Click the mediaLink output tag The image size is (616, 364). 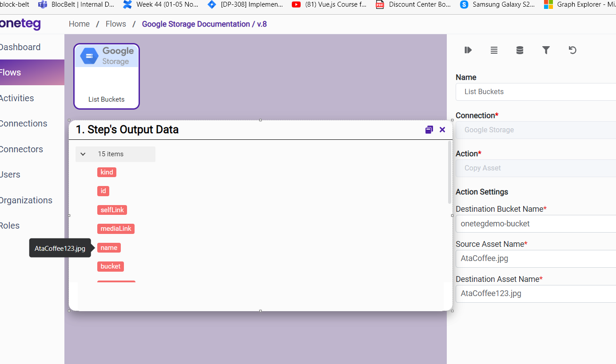[116, 229]
